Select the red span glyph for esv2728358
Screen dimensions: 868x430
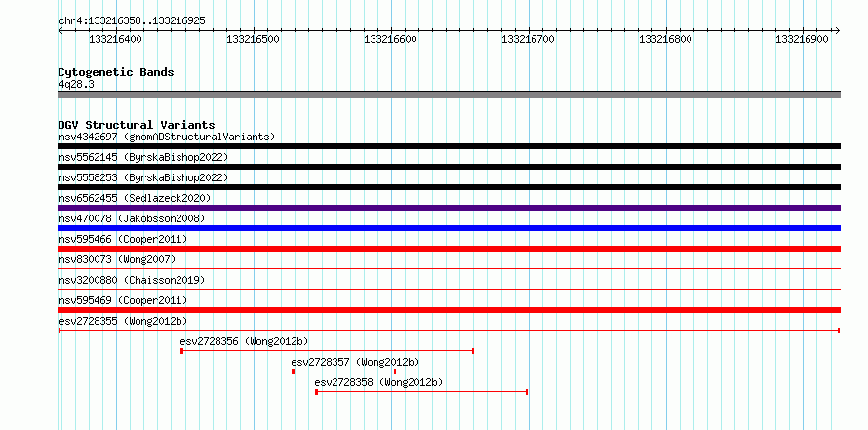(421, 392)
